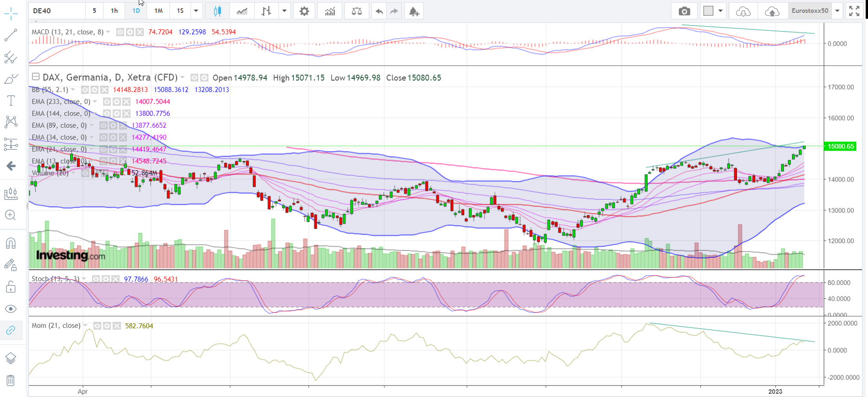
Task: Select the 1M interval
Action: (158, 11)
